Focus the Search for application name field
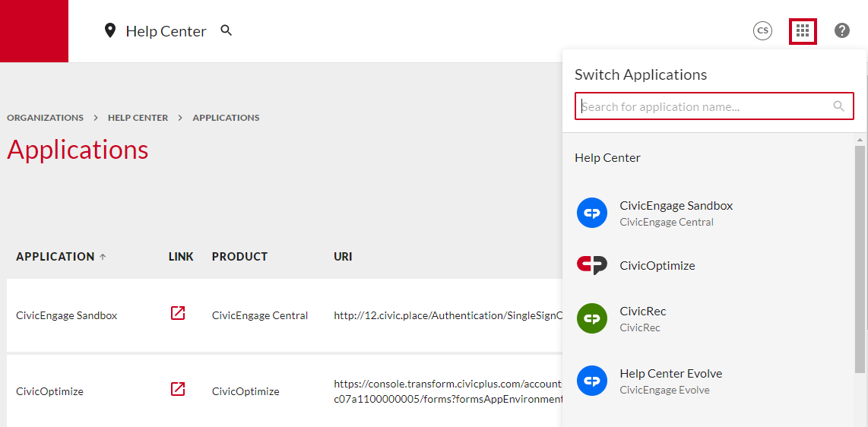This screenshot has width=868, height=427. click(714, 106)
